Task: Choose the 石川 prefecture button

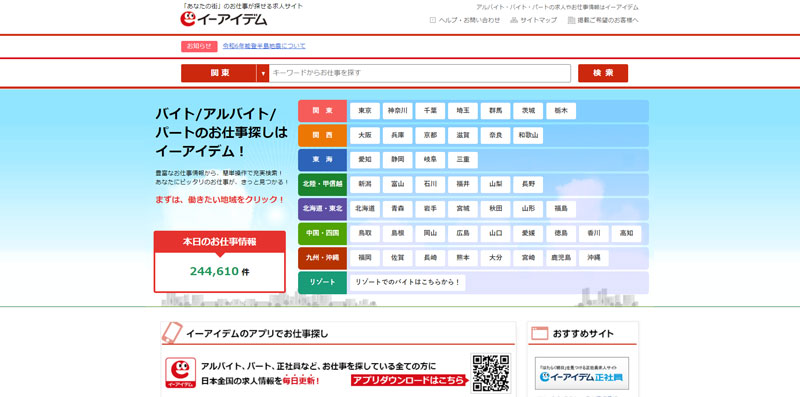Action: click(430, 184)
